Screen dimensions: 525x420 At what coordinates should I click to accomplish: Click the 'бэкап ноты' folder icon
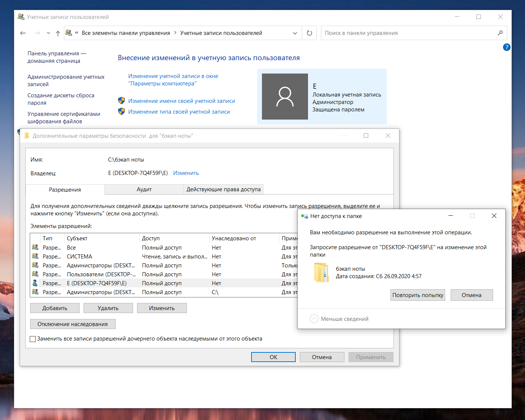pyautogui.click(x=322, y=273)
